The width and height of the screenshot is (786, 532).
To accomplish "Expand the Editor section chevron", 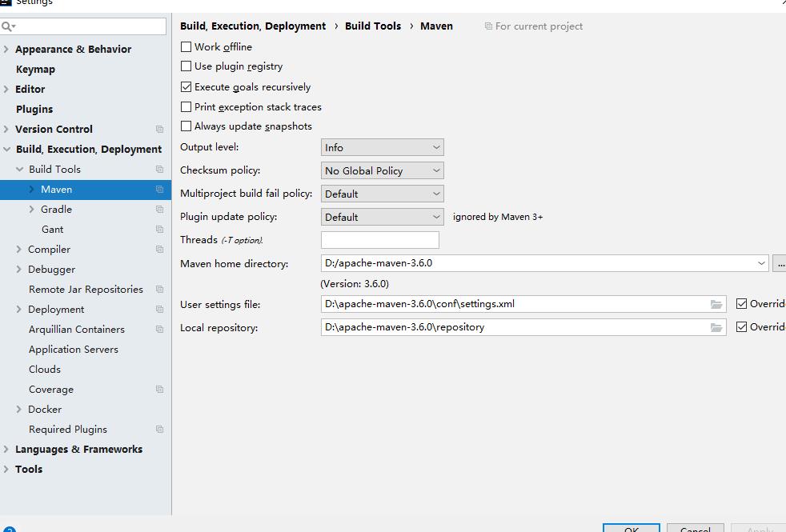I will (x=6, y=89).
